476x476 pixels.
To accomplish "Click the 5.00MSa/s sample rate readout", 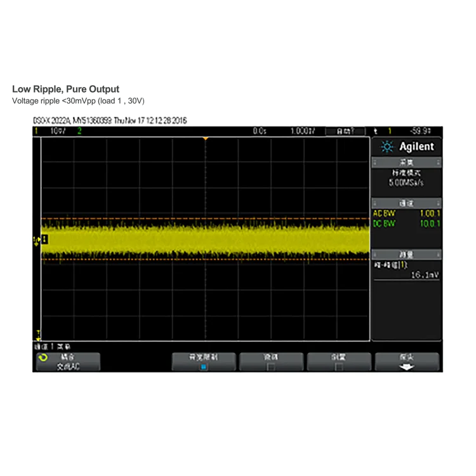I will coord(406,182).
